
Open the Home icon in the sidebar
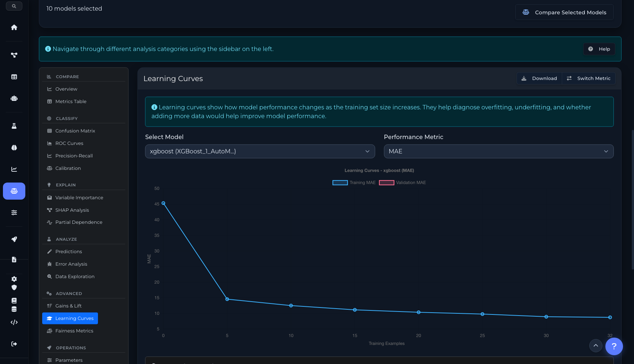[x=14, y=27]
